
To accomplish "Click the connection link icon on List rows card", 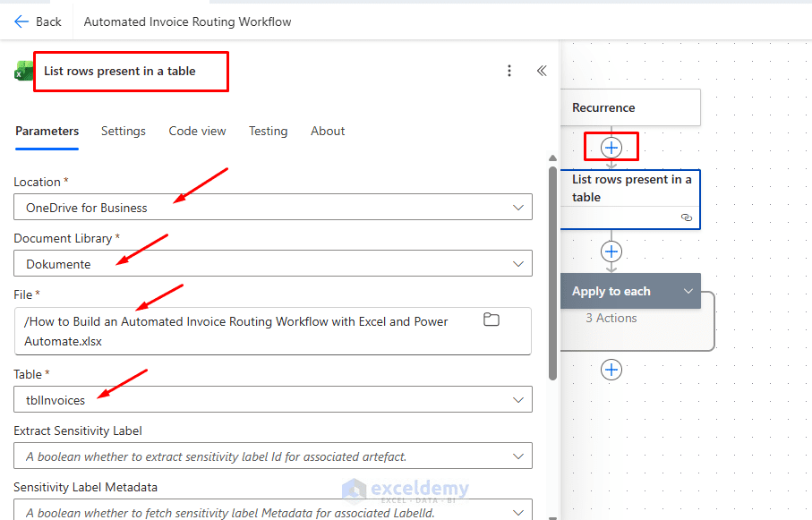I will (687, 217).
